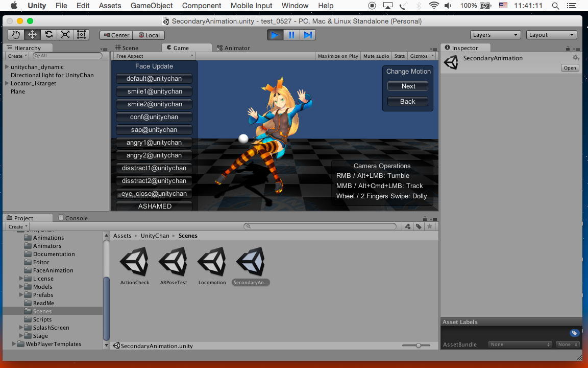Select the Scale tool
Viewport: 588px width, 368px height.
(x=65, y=35)
